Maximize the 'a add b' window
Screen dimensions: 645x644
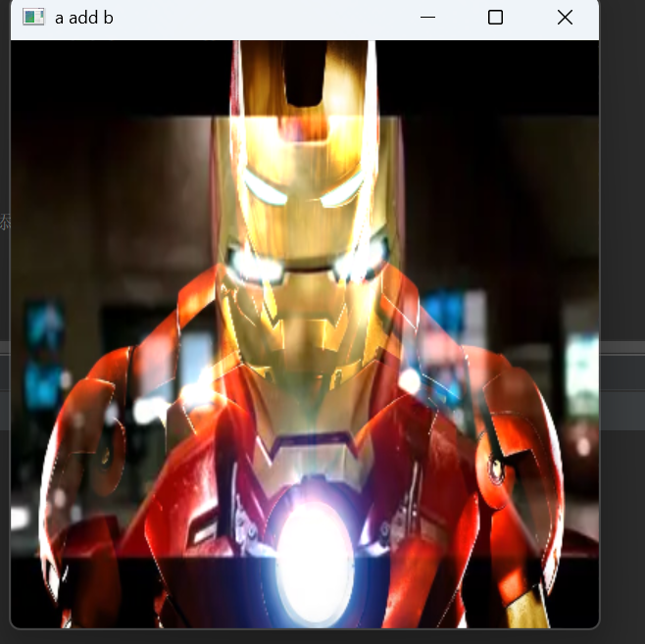pos(495,18)
